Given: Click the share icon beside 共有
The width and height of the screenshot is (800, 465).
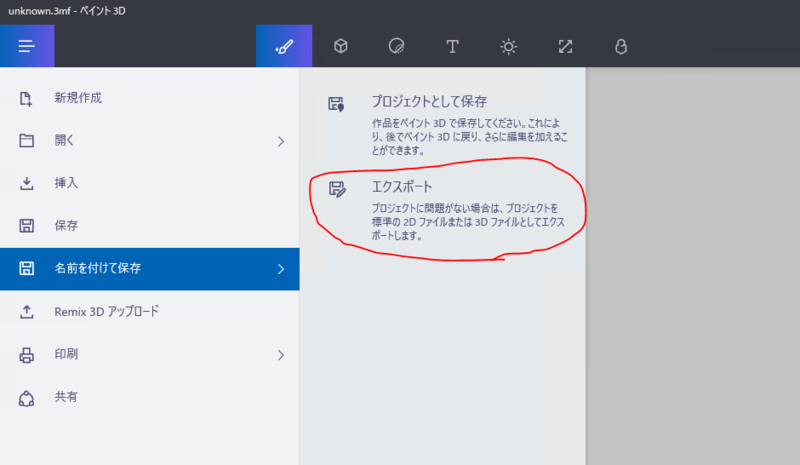Looking at the screenshot, I should (27, 398).
